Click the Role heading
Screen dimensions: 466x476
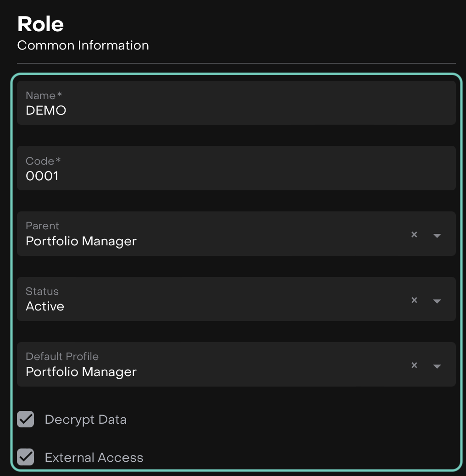pyautogui.click(x=40, y=24)
